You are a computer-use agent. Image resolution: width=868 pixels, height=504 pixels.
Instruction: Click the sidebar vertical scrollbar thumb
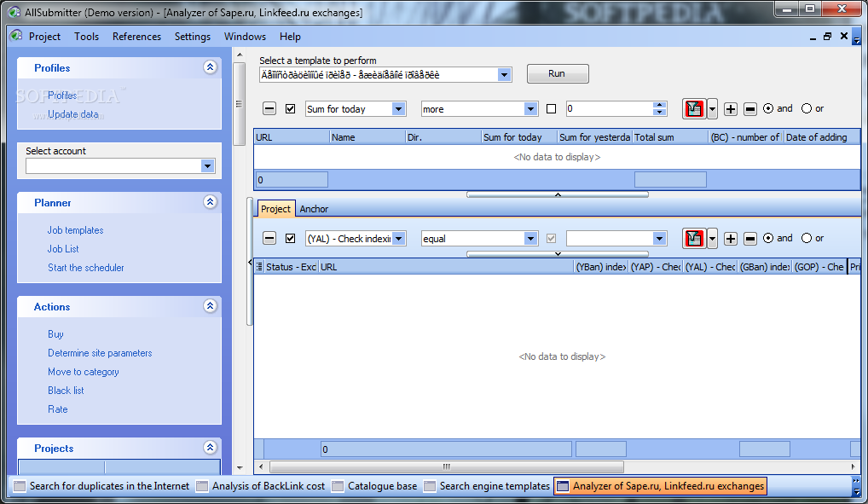coord(239,104)
